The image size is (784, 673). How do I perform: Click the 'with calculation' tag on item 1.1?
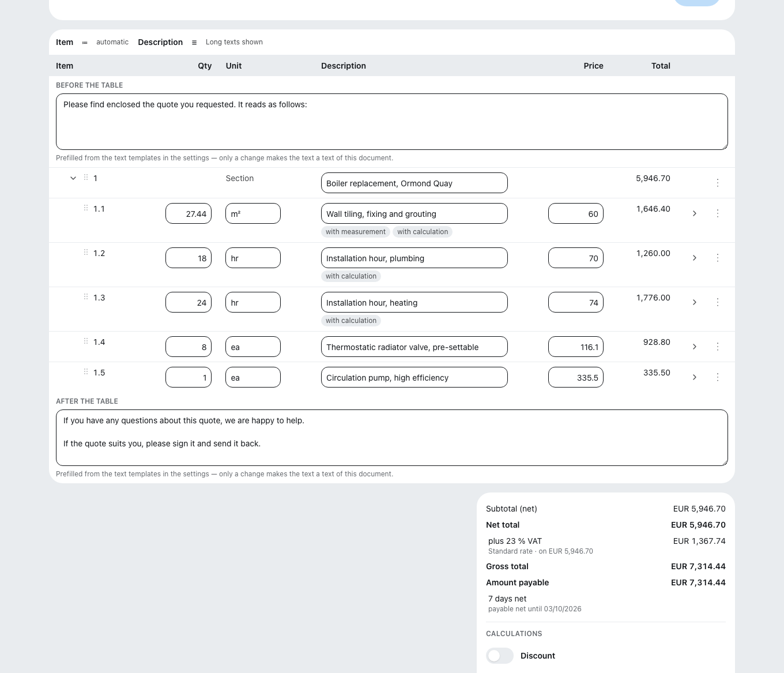(x=423, y=232)
